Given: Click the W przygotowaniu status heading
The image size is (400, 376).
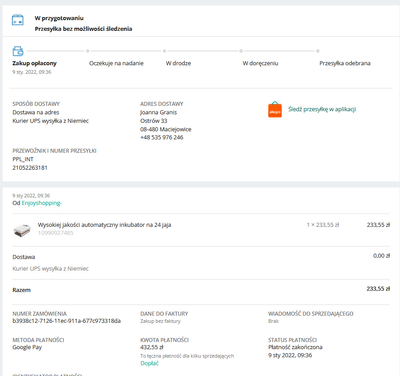Looking at the screenshot, I should (59, 18).
